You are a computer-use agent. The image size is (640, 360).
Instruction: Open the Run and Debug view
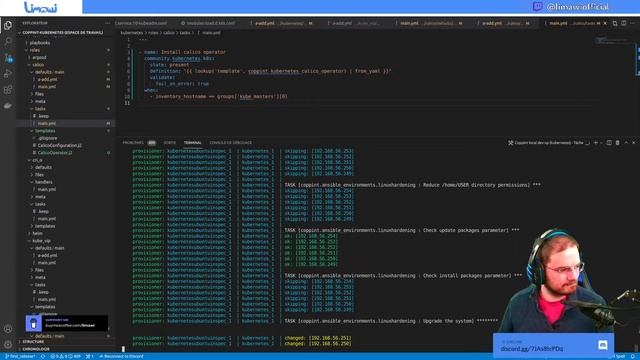[x=8, y=73]
